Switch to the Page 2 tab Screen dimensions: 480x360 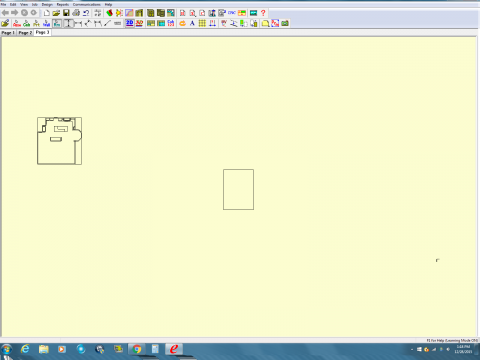25,33
